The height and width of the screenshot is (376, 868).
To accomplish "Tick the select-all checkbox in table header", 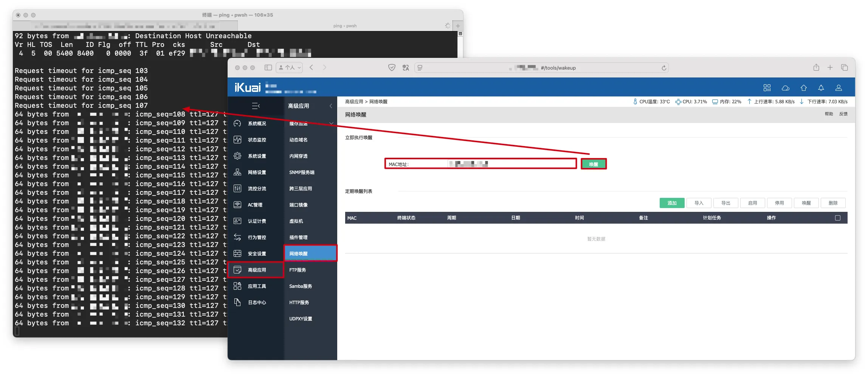I will 837,218.
